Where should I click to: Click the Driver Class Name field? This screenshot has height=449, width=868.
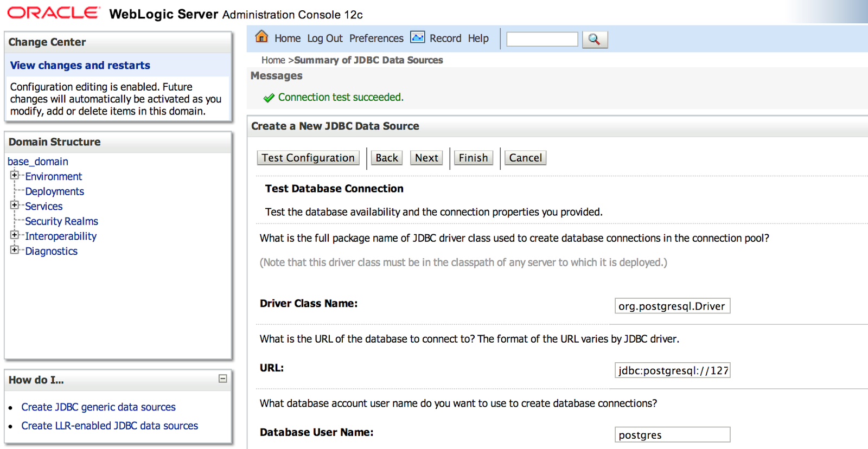[x=673, y=306]
